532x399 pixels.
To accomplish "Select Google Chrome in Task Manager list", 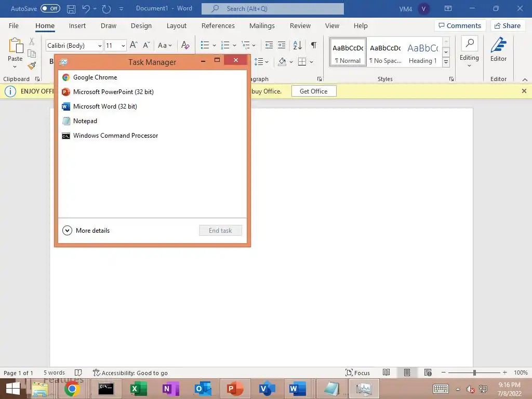I will point(152,77).
